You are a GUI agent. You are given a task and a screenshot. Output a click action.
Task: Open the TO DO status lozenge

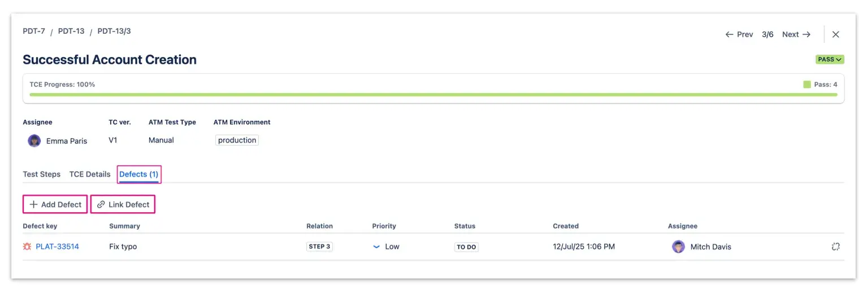pos(466,247)
